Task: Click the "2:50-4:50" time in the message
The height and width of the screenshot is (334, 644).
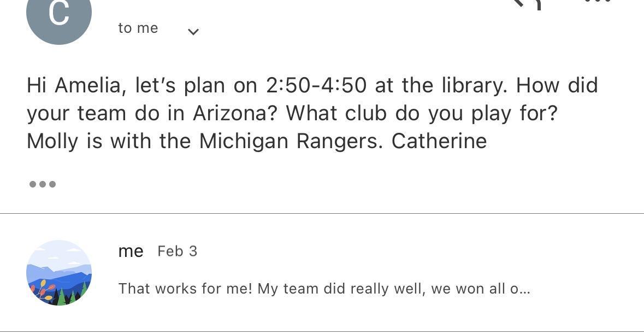Action: click(x=316, y=85)
